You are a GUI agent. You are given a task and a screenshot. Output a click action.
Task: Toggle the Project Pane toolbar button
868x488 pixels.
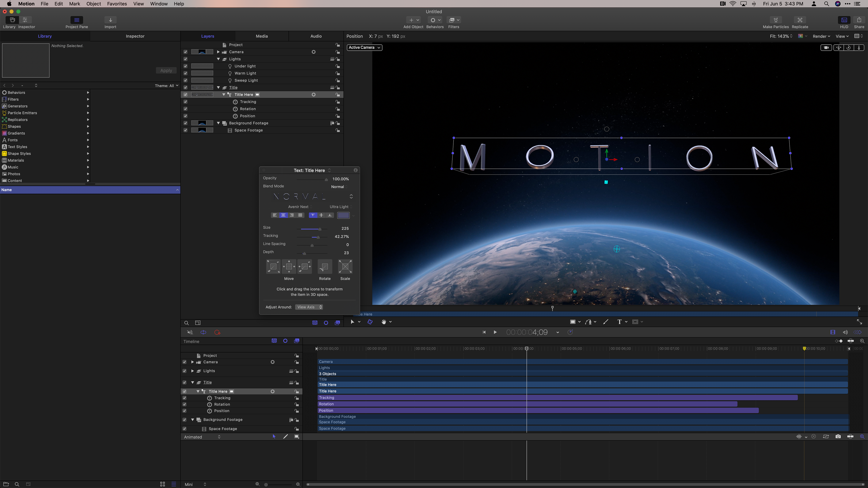76,20
